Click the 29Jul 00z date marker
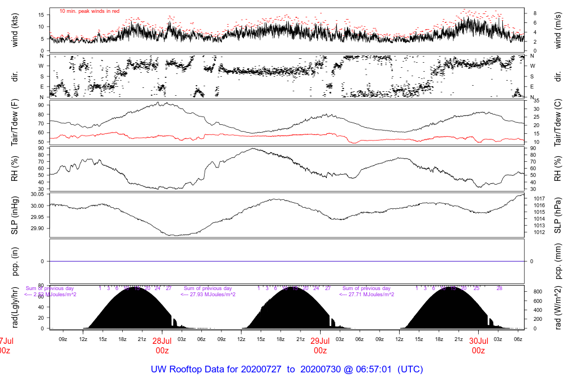The width and height of the screenshot is (574, 392). (x=320, y=346)
